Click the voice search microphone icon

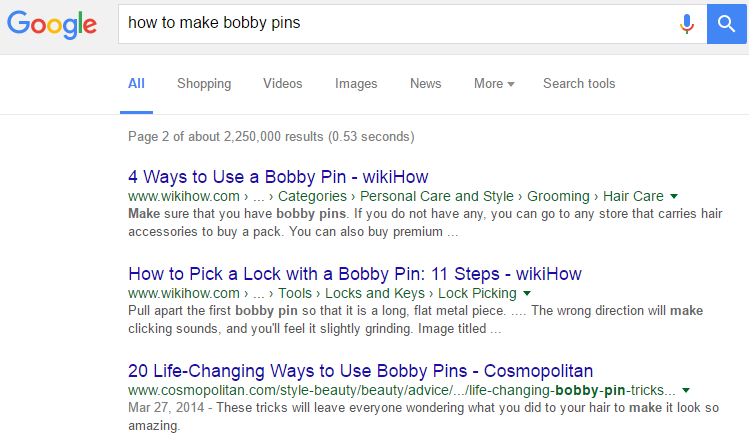point(687,23)
